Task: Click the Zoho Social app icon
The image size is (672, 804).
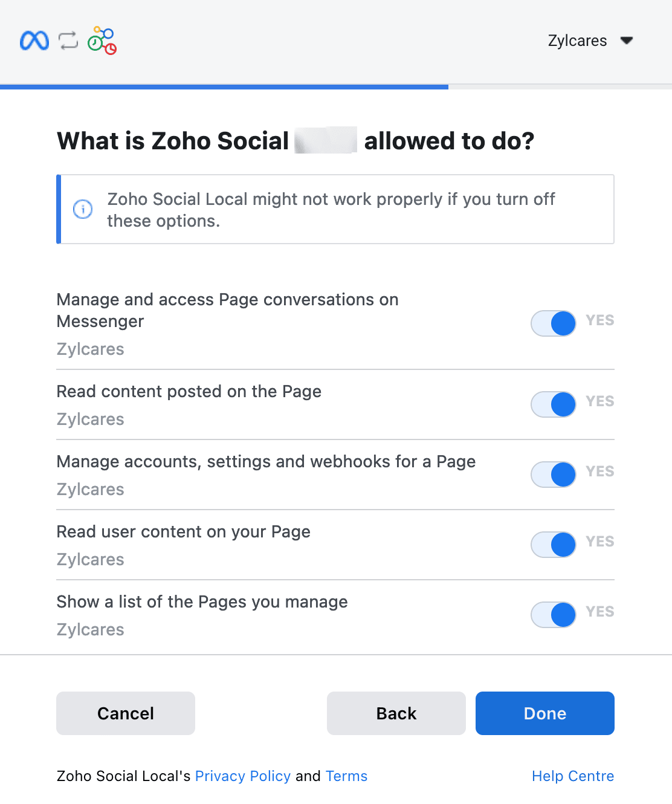Action: tap(102, 41)
